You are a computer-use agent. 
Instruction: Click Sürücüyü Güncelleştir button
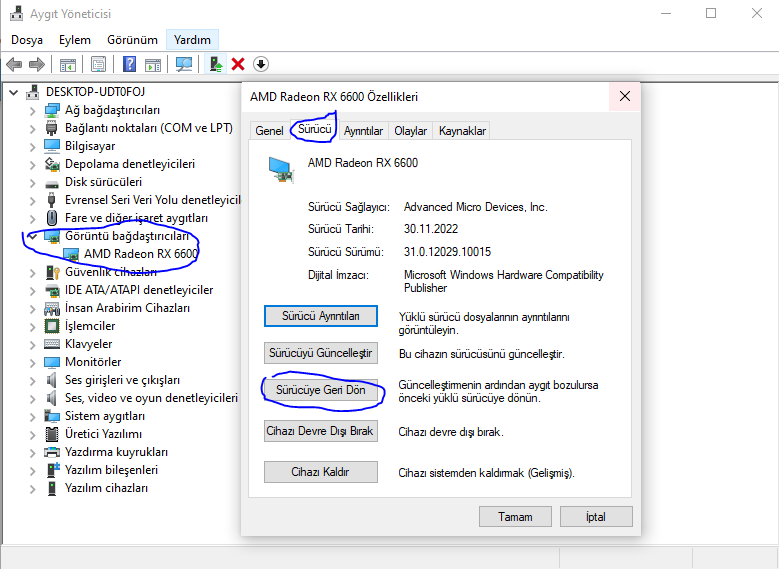tap(320, 353)
